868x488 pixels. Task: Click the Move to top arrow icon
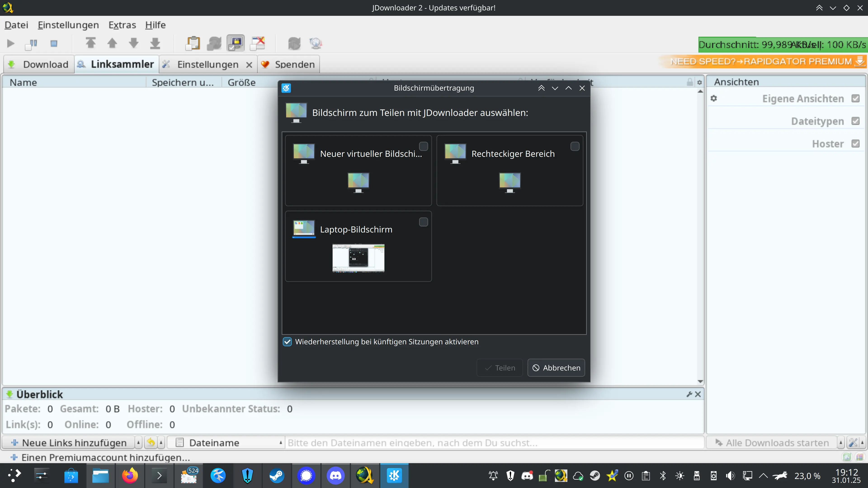90,43
